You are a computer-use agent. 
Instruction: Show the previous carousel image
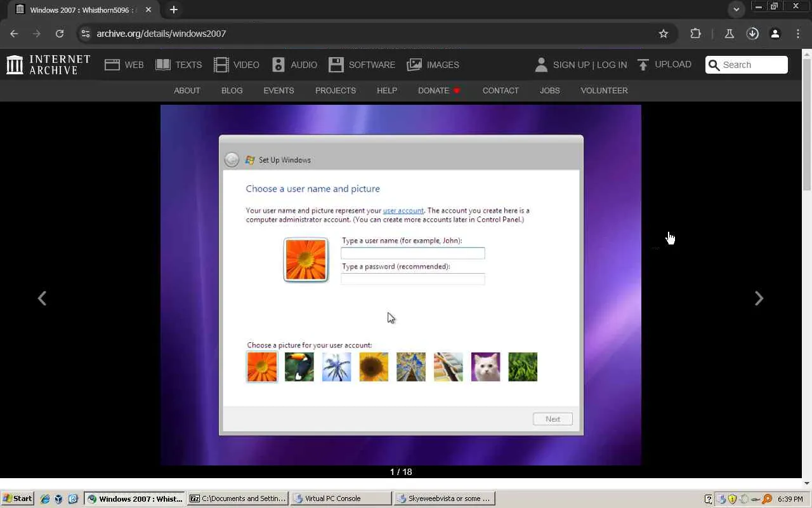[x=42, y=298]
